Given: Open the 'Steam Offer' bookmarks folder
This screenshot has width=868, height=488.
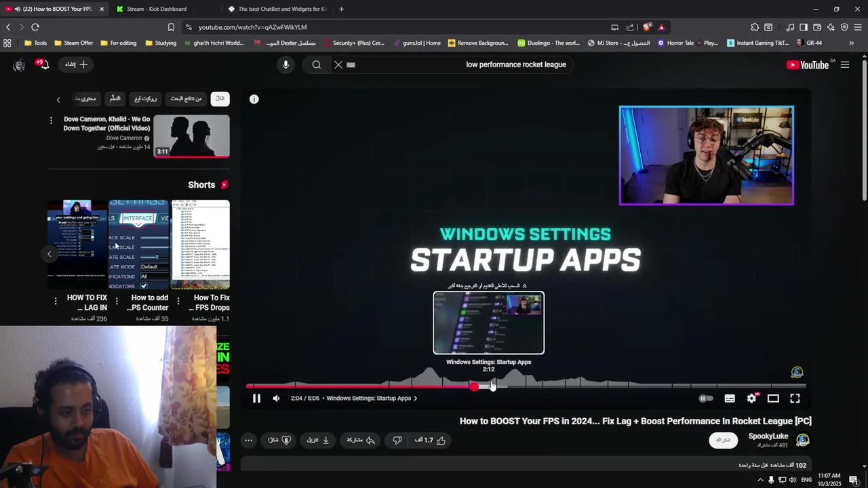Looking at the screenshot, I should [73, 43].
